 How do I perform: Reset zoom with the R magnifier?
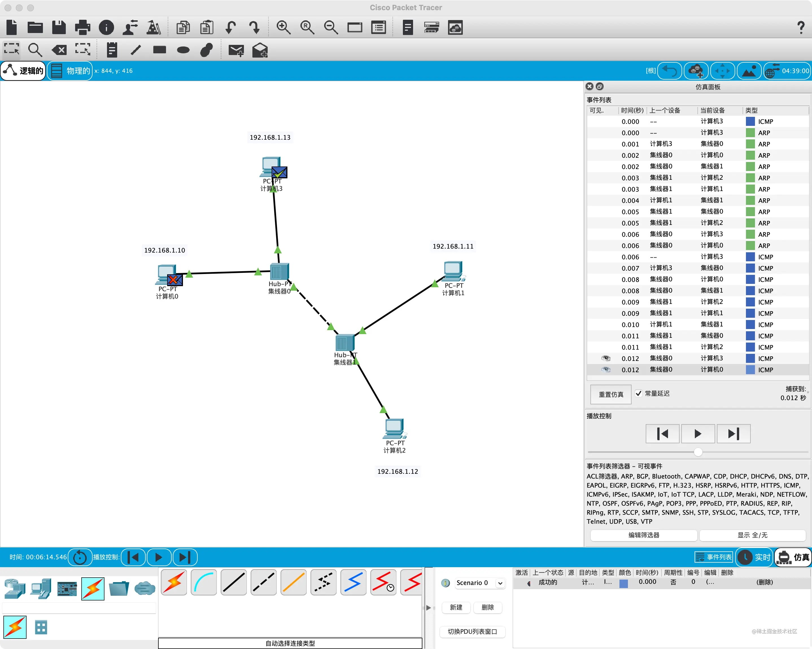pos(307,27)
